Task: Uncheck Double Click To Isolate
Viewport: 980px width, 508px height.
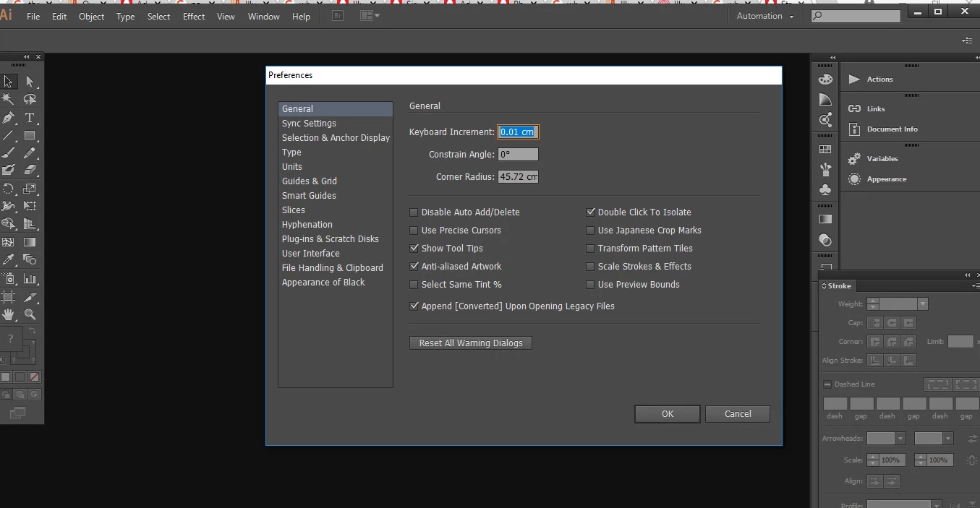Action: pyautogui.click(x=590, y=212)
